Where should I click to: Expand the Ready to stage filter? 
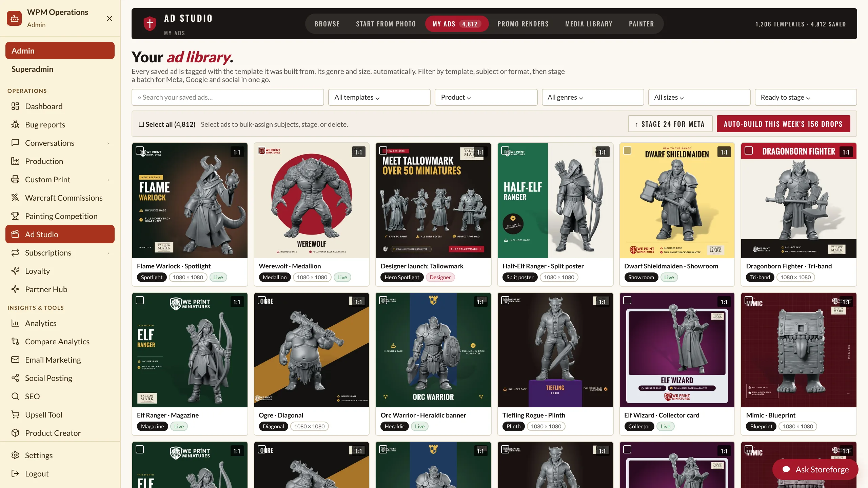click(806, 97)
